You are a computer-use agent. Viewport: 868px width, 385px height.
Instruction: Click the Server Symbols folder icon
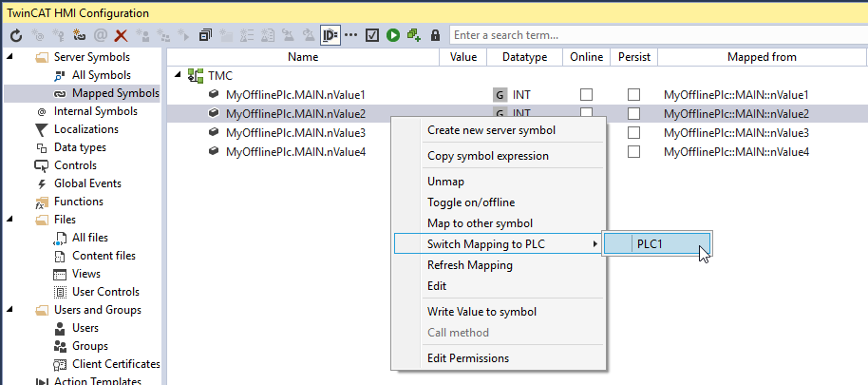[x=42, y=57]
